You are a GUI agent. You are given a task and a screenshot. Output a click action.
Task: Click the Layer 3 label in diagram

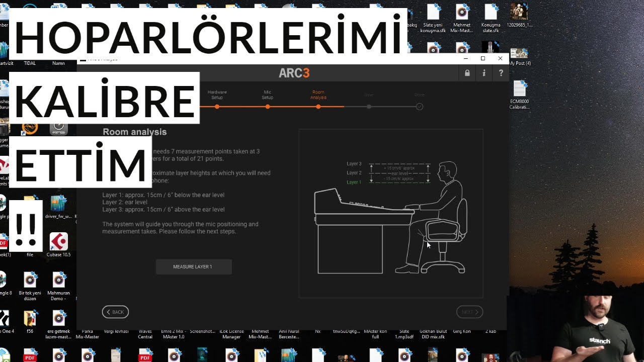(354, 163)
